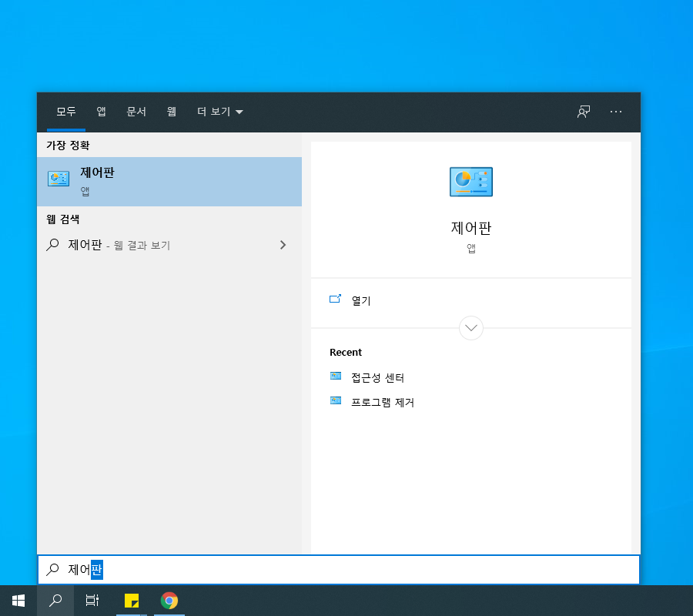Viewport: 693px width, 616px height.
Task: Switch to the 앱 tab
Action: click(x=101, y=112)
